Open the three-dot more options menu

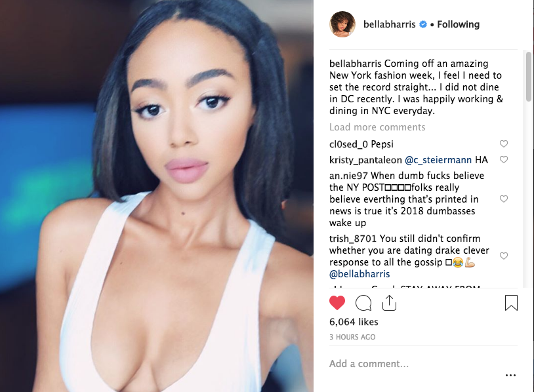[x=510, y=375]
